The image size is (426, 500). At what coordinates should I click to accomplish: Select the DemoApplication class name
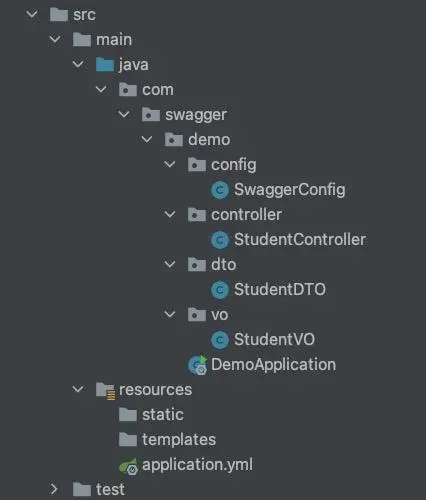point(273,364)
